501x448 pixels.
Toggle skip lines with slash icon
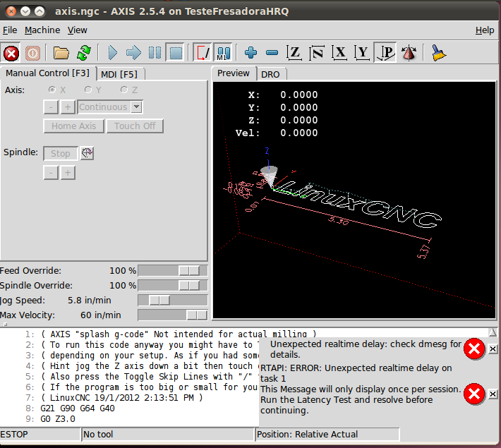coord(203,53)
